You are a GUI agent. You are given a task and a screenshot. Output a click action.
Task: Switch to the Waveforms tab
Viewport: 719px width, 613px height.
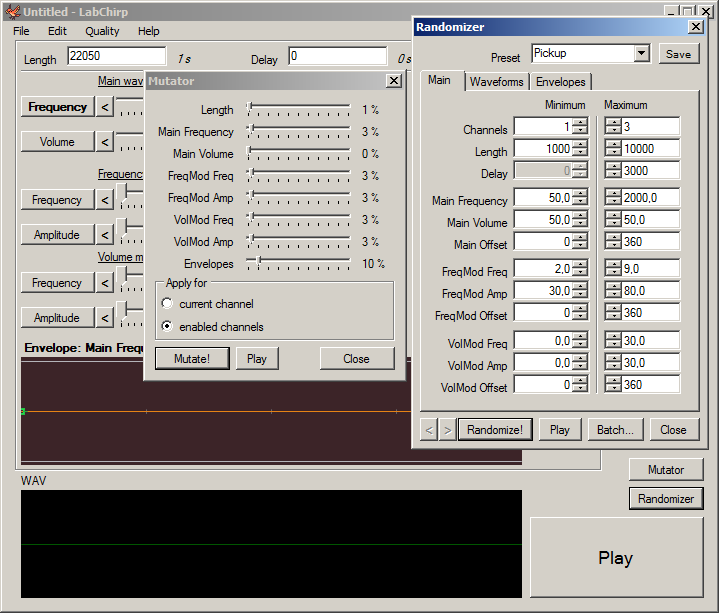[496, 82]
